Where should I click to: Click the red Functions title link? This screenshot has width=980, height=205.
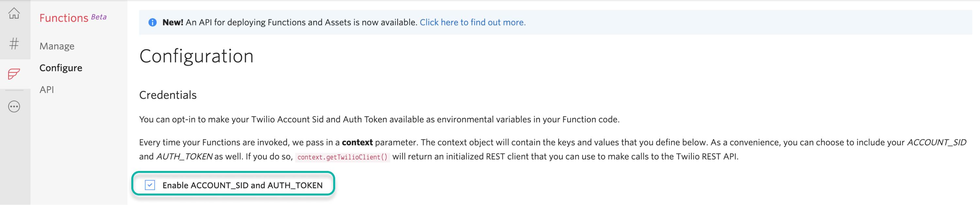coord(64,18)
